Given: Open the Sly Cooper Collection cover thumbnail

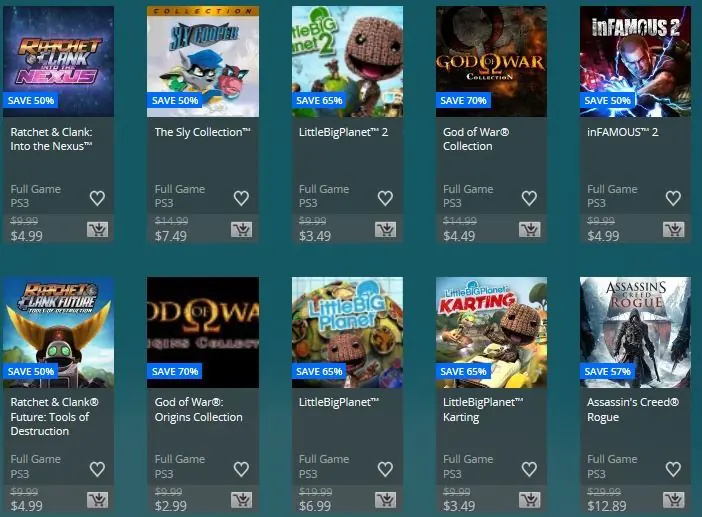Looking at the screenshot, I should [203, 62].
